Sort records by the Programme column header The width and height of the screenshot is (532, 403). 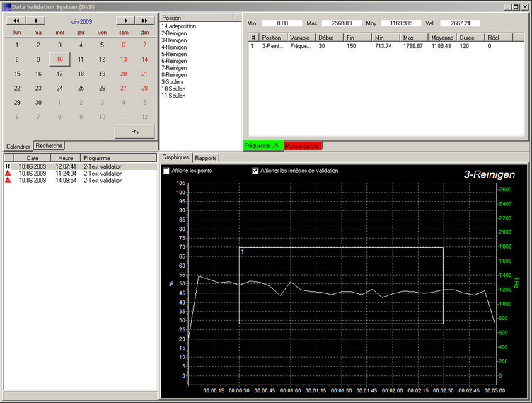118,158
